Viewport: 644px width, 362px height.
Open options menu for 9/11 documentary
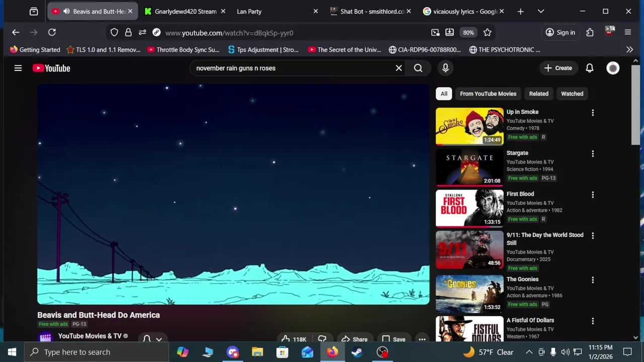tap(593, 235)
